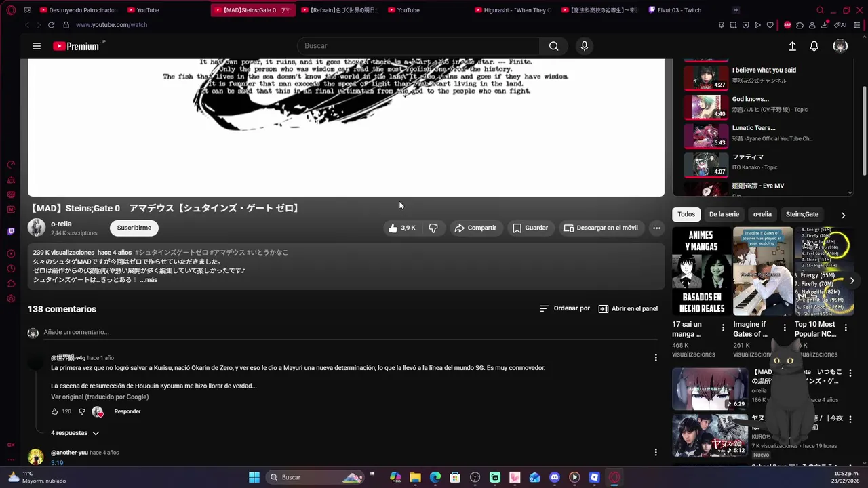Screen dimensions: 868x488
Task: Open the ad blocker shield icon
Action: tap(745, 25)
